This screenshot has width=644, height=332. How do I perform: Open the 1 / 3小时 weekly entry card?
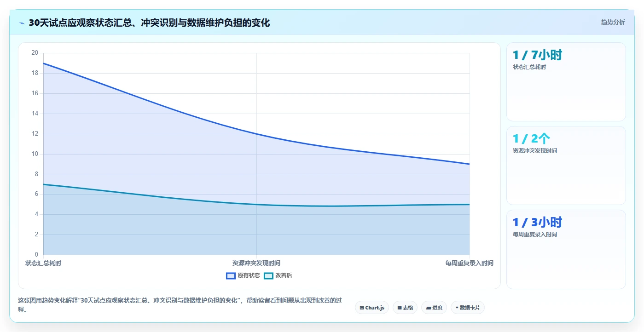click(x=566, y=250)
